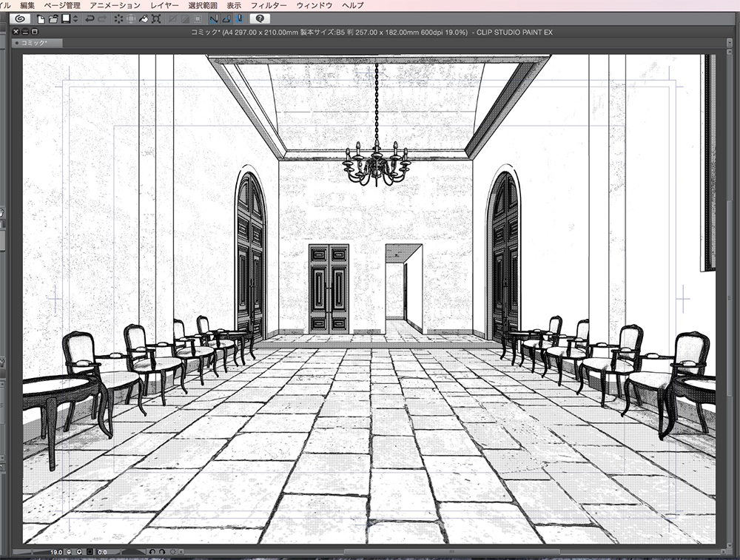Click the Deselect icon
This screenshot has width=740, height=560.
pyautogui.click(x=172, y=19)
